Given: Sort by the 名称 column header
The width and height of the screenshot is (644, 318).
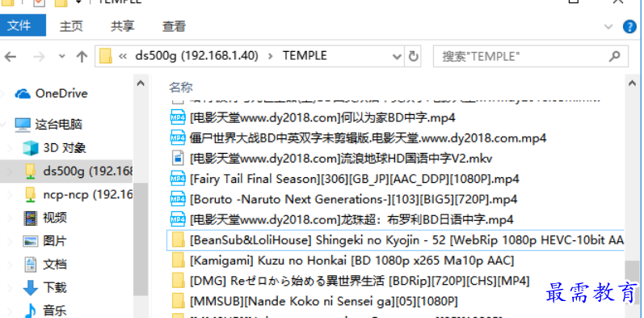Looking at the screenshot, I should coord(181,87).
